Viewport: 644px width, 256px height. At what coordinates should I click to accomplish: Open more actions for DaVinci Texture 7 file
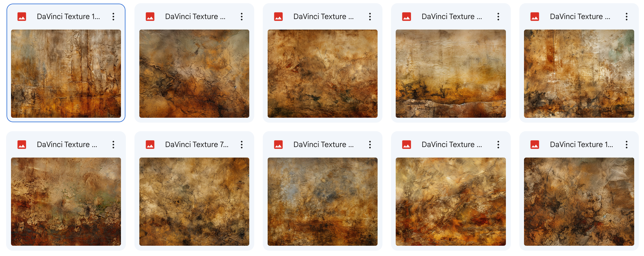click(x=241, y=145)
